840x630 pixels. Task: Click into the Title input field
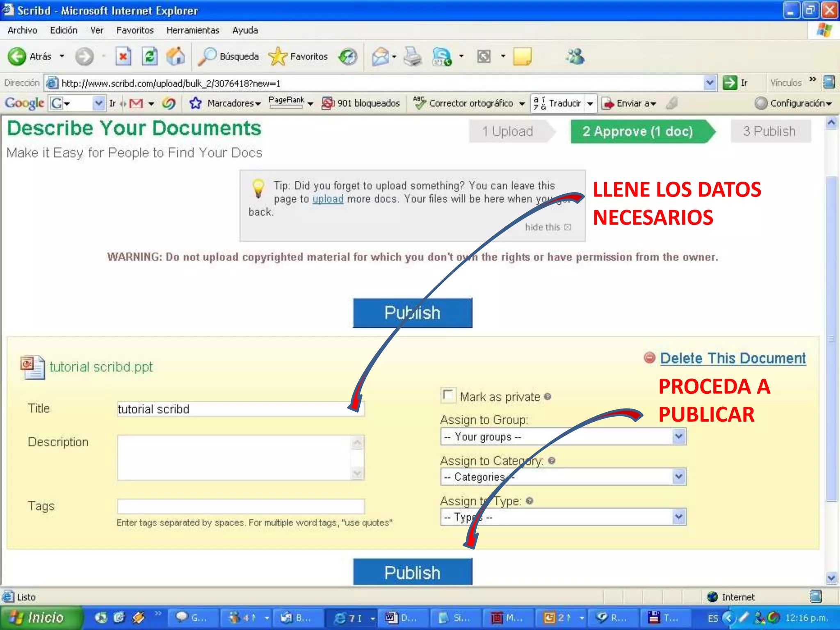click(241, 409)
